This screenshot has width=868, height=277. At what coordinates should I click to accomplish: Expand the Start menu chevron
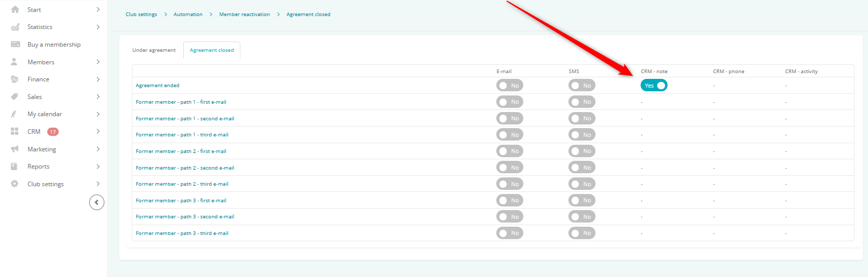[x=98, y=9]
